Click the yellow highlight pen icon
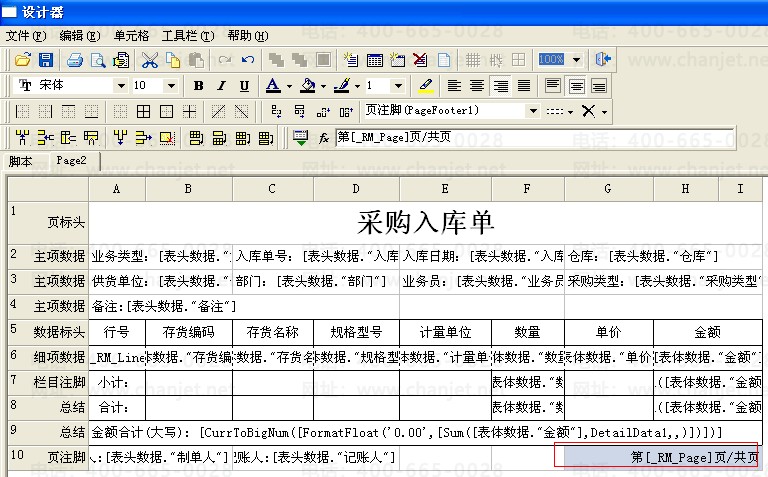 point(426,86)
